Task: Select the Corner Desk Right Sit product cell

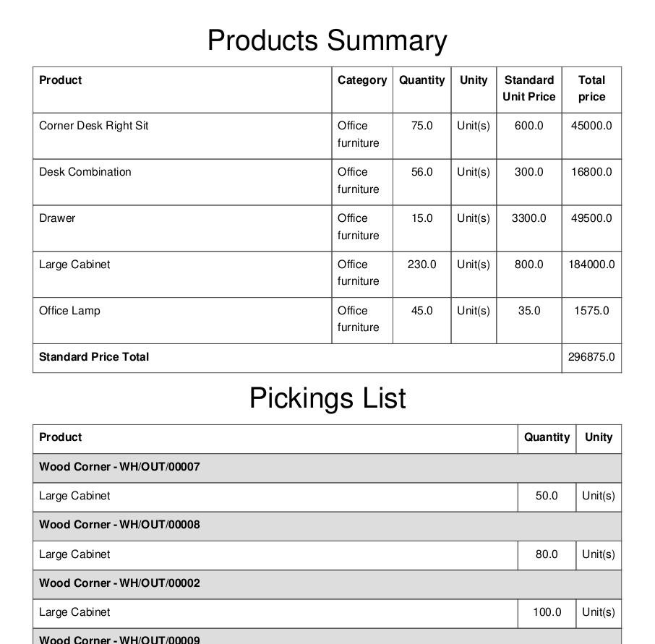Action: pos(182,136)
